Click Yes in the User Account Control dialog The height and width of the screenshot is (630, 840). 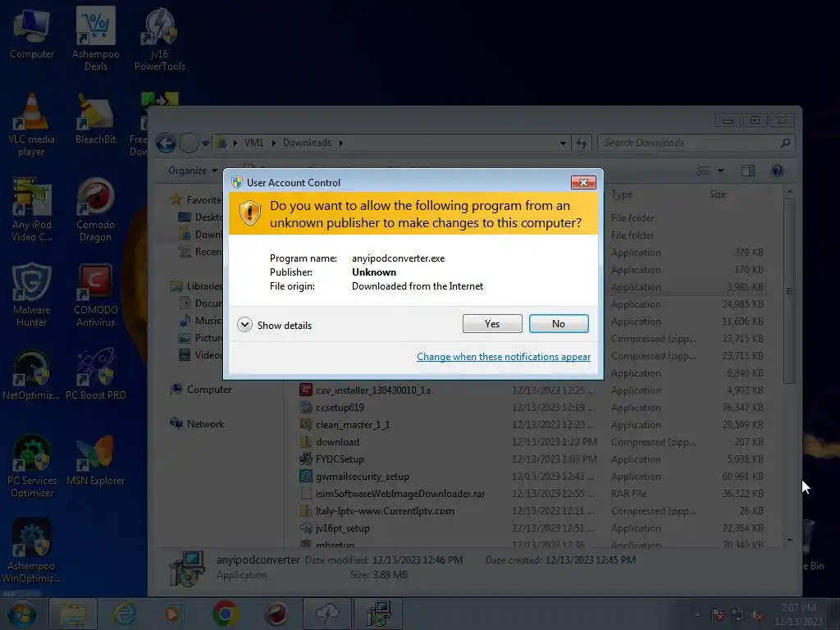[x=492, y=323]
